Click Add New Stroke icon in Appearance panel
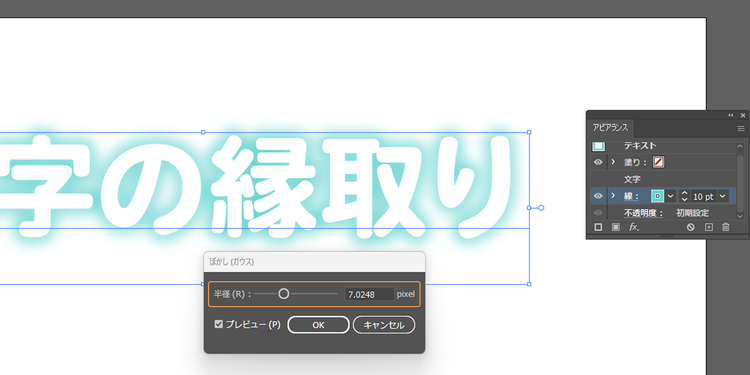The image size is (750, 375). click(x=598, y=227)
